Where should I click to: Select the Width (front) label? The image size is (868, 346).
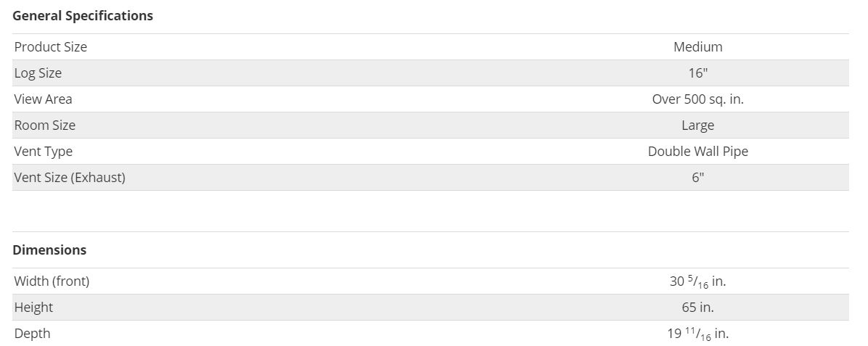pyautogui.click(x=52, y=281)
